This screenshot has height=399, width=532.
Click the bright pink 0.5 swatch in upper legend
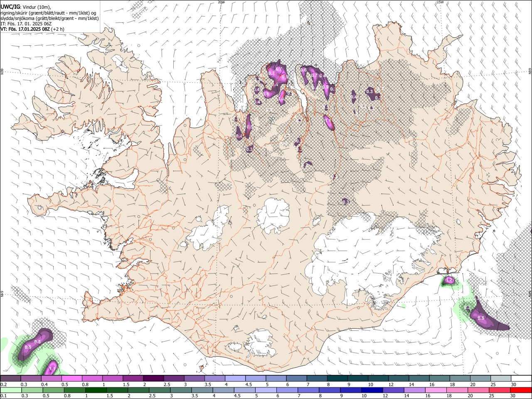click(71, 379)
